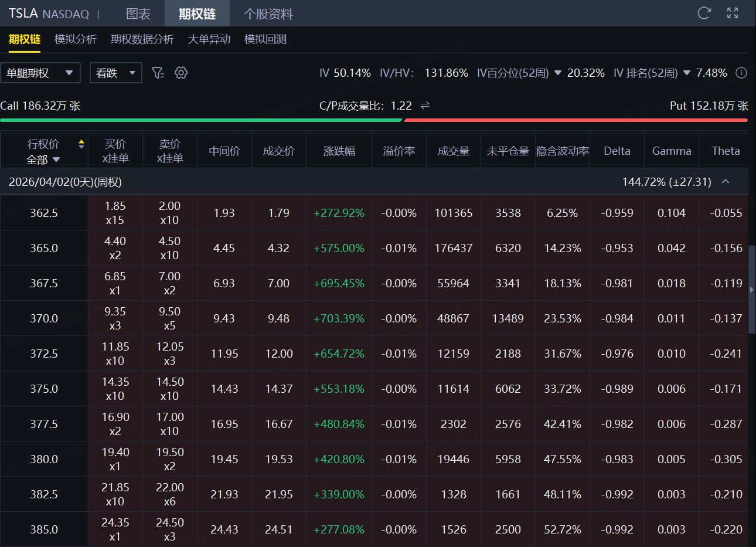Open the 全部 strike filter dropdown

(43, 159)
